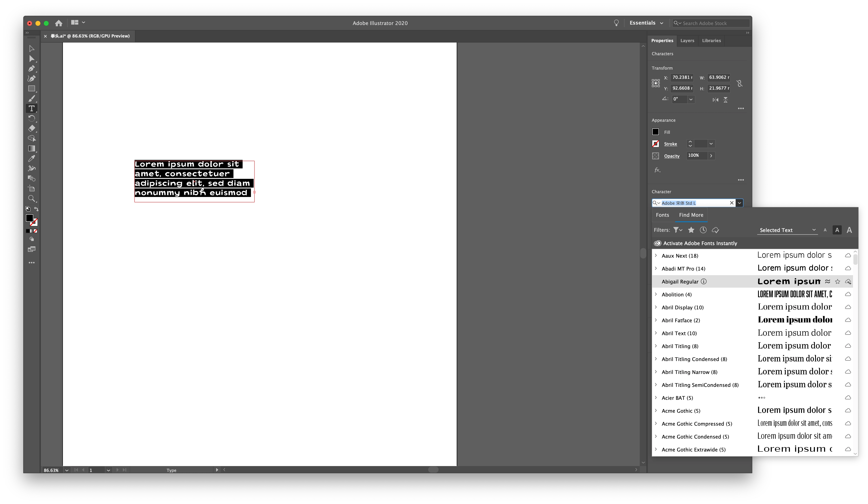Activate the Abigail Regular font cloud icon
This screenshot has width=868, height=504.
click(848, 282)
